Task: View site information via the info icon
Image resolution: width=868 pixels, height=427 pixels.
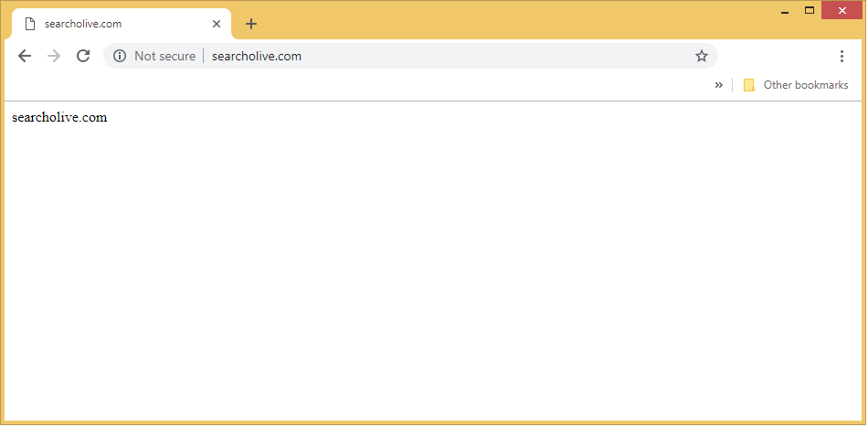Action: coord(119,56)
